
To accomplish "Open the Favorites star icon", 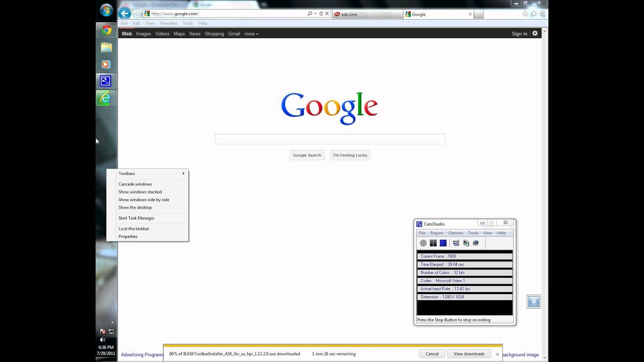I will pos(534,14).
